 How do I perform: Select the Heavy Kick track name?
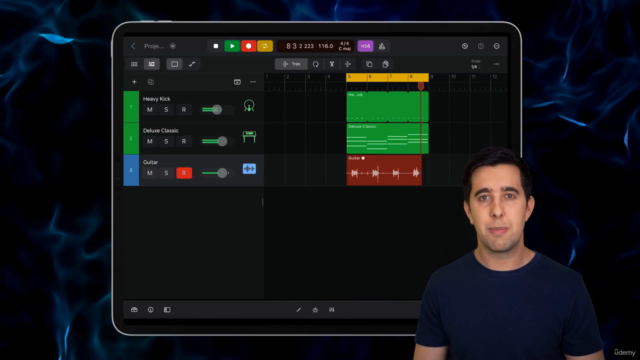point(156,99)
